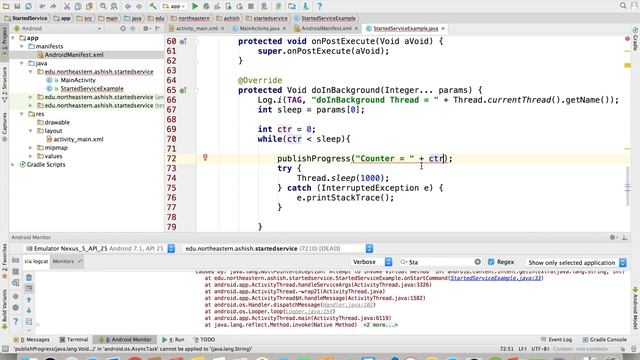Click the UTF-8 encoding in status bar

coord(540,349)
